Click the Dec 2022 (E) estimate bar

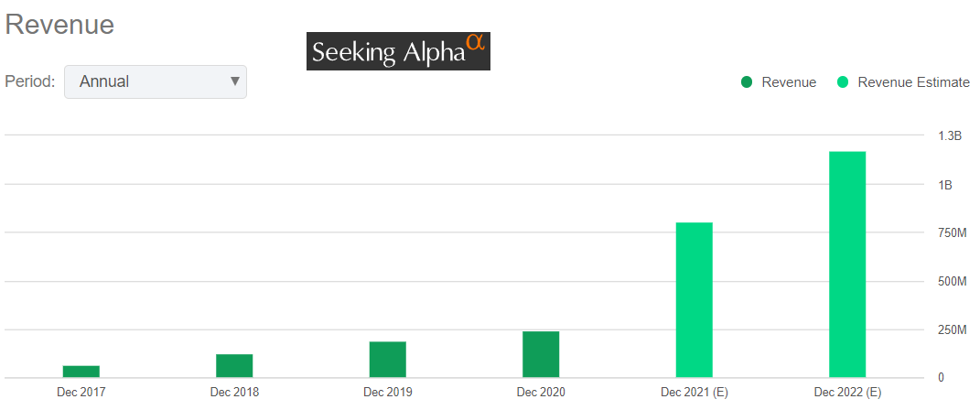click(847, 264)
